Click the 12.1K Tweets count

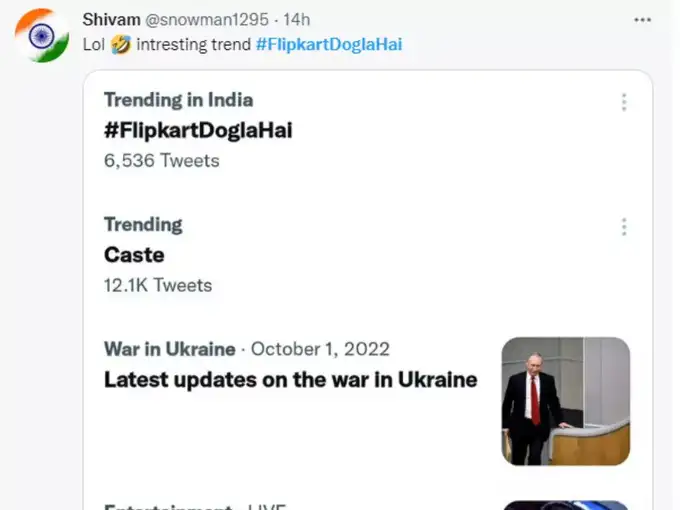tap(158, 284)
